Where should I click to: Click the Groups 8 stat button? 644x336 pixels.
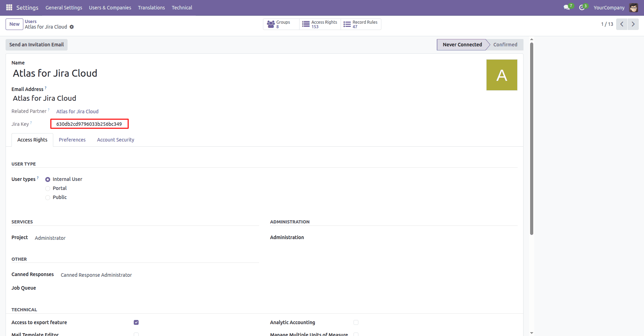point(281,24)
